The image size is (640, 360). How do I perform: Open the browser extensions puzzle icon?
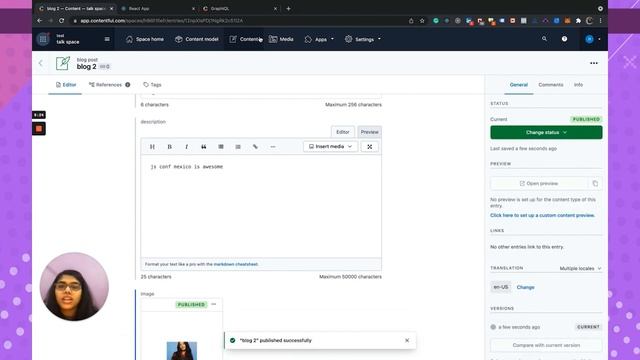coord(578,20)
